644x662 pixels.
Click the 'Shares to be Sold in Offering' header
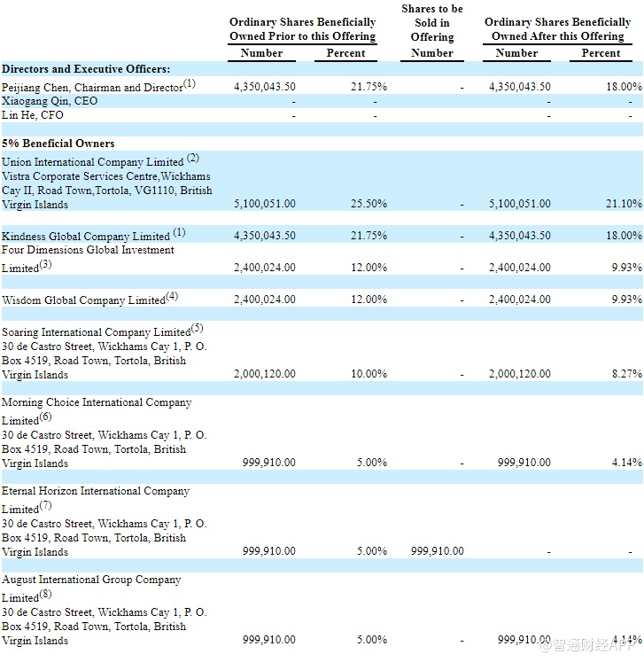432,23
